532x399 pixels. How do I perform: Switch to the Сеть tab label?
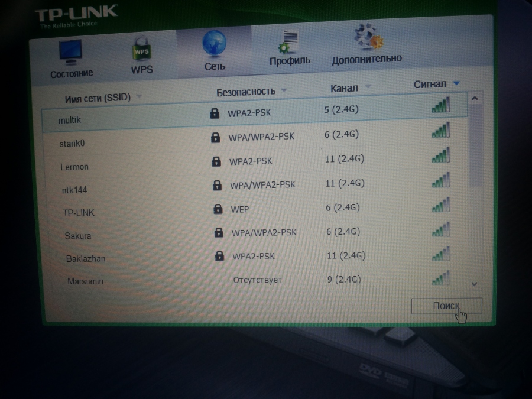coord(215,66)
